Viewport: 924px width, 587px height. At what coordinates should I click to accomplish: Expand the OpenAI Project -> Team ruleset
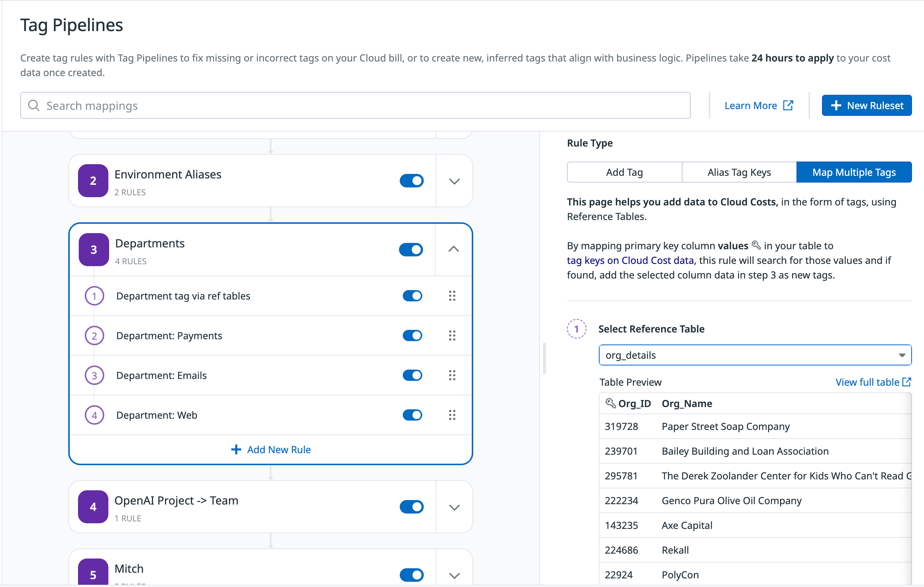coord(454,507)
